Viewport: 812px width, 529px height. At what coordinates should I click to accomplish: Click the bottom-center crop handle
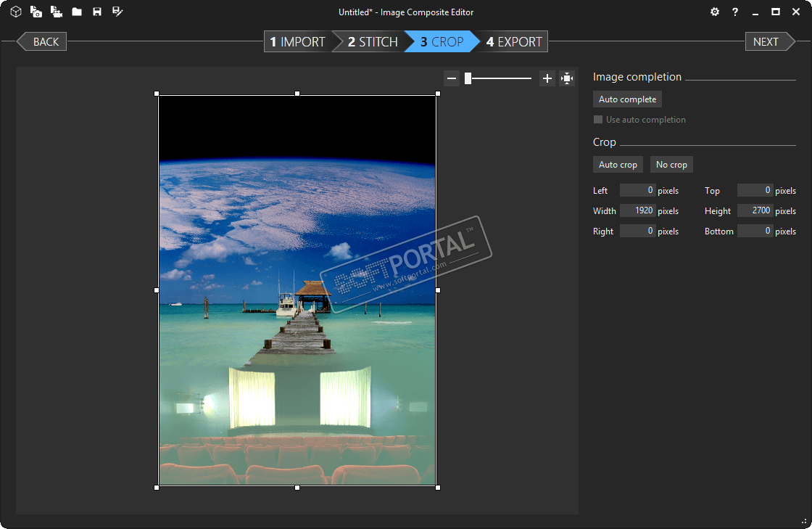tap(297, 488)
